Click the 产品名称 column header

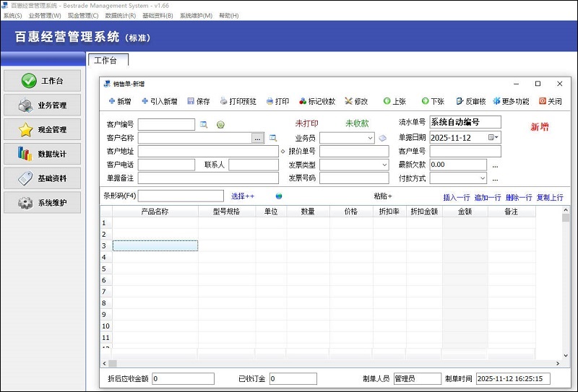155,212
